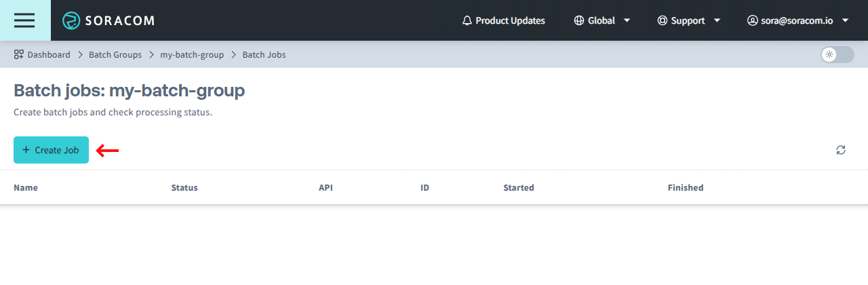Click the dashboard grid icon in breadcrumb
The image size is (868, 285).
click(x=19, y=54)
